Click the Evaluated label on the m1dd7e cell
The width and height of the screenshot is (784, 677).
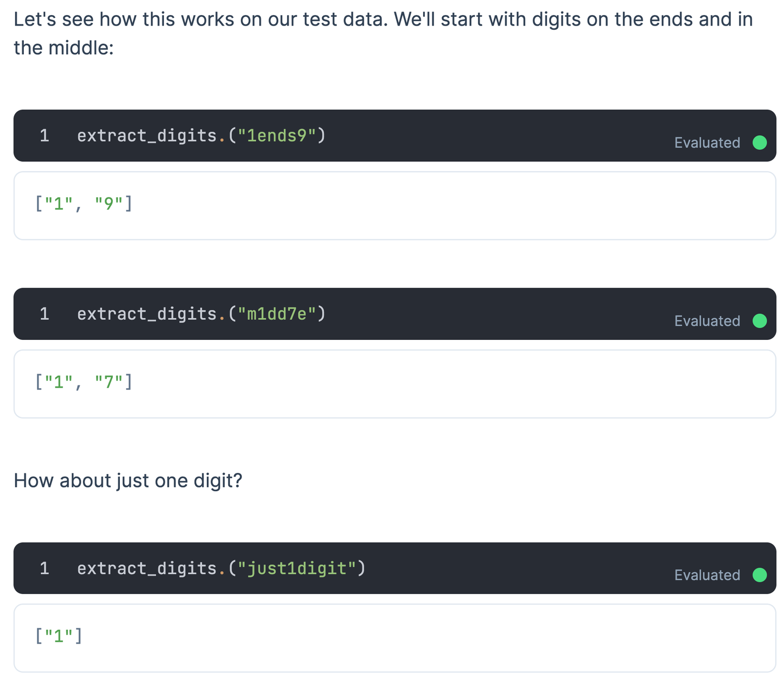coord(707,321)
